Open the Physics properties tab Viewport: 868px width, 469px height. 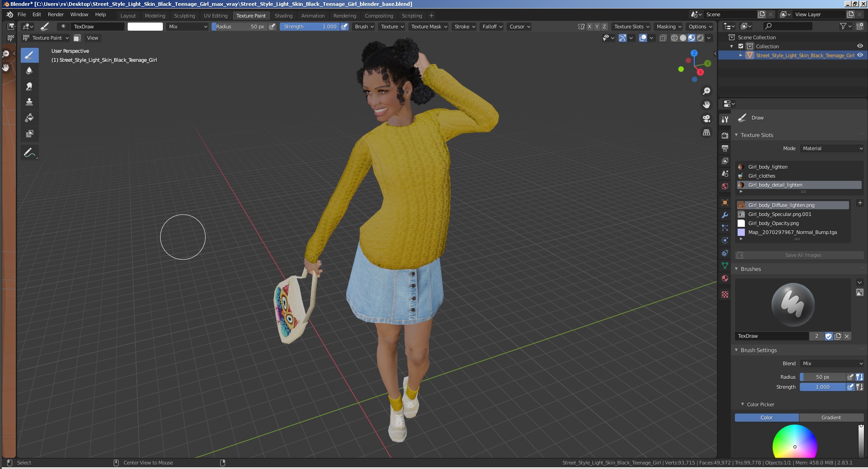click(725, 240)
